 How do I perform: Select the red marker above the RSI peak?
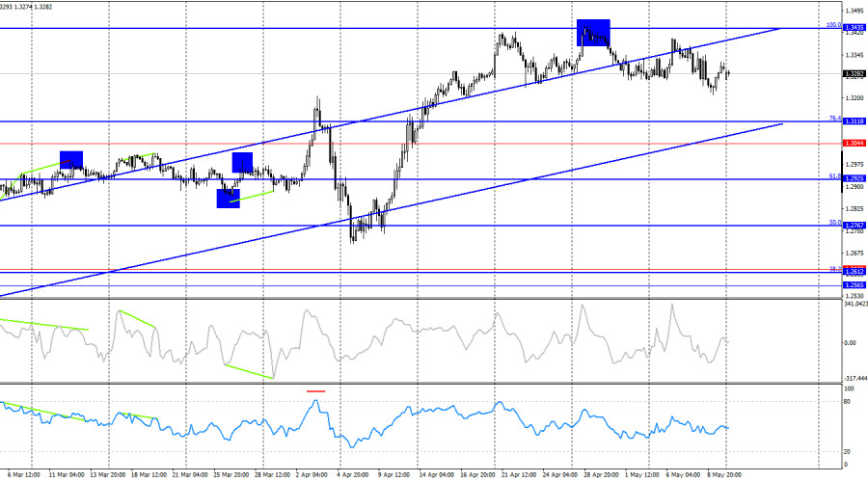(x=316, y=391)
